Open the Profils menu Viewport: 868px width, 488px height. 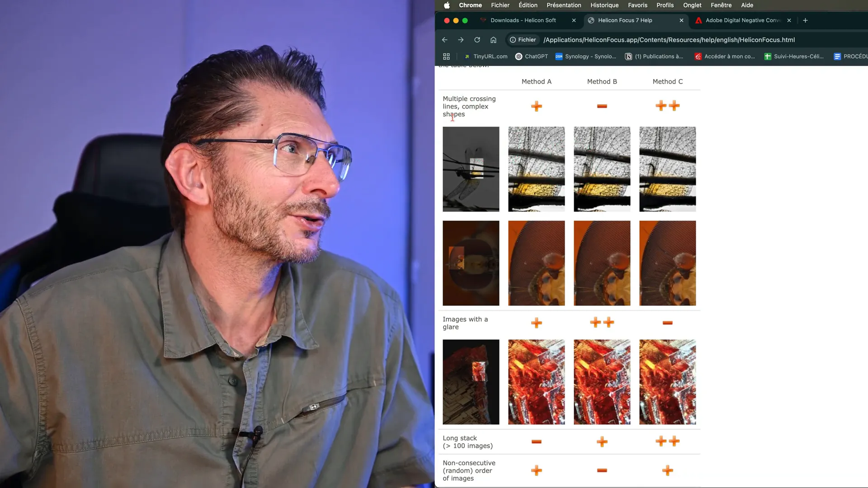[x=665, y=5]
